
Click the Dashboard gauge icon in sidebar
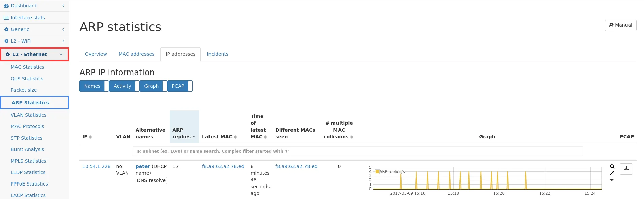tap(6, 6)
